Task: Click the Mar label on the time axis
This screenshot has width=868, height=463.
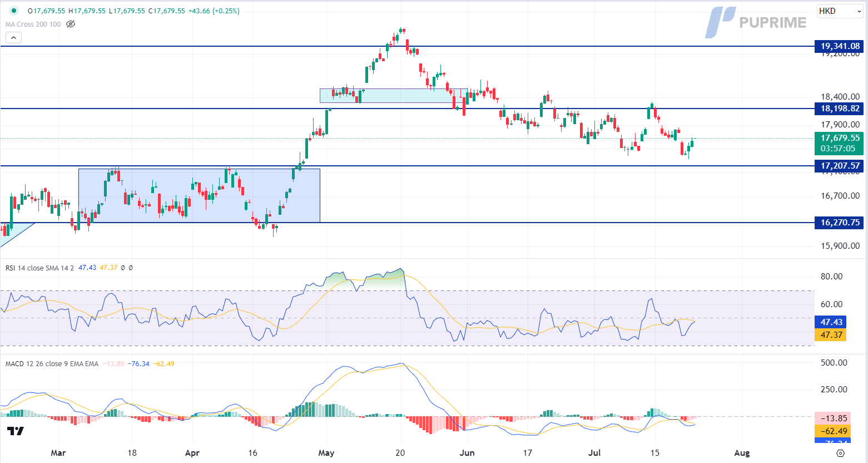Action: (58, 453)
